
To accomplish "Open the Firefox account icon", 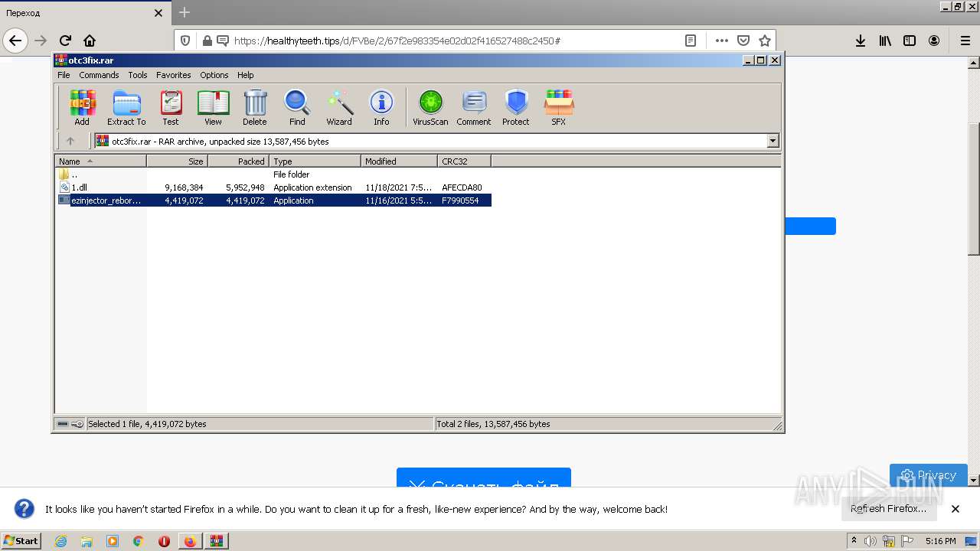I will [x=934, y=41].
